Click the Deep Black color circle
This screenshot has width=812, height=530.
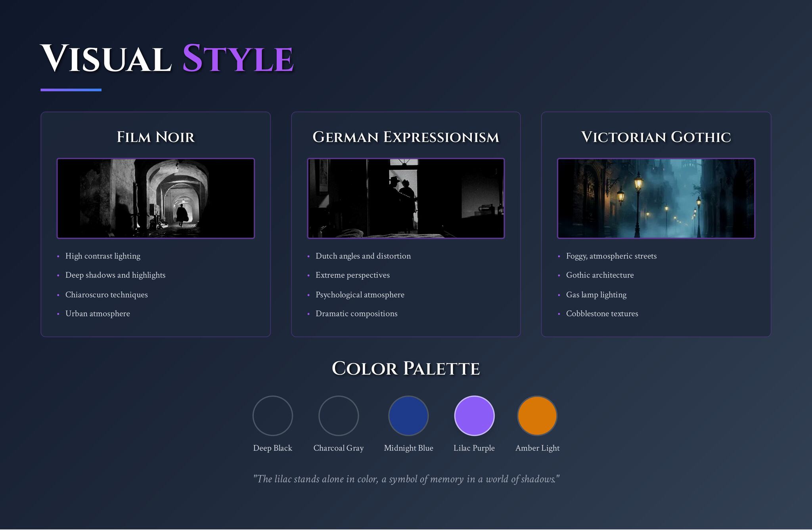tap(272, 416)
